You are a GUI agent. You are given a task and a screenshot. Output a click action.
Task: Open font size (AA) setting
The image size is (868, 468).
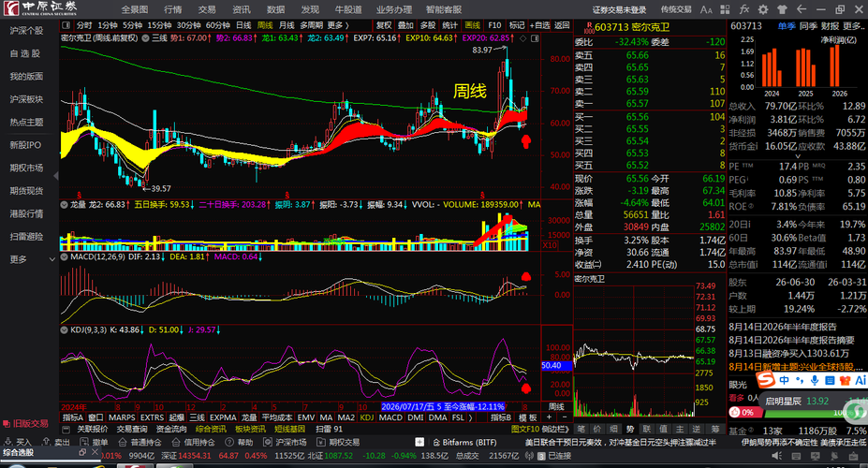click(x=706, y=9)
